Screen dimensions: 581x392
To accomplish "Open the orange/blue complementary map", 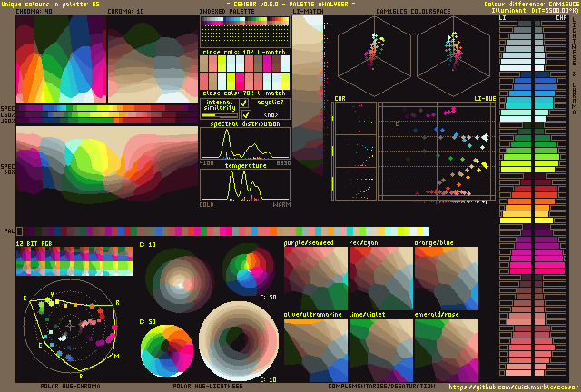I will 447,279.
